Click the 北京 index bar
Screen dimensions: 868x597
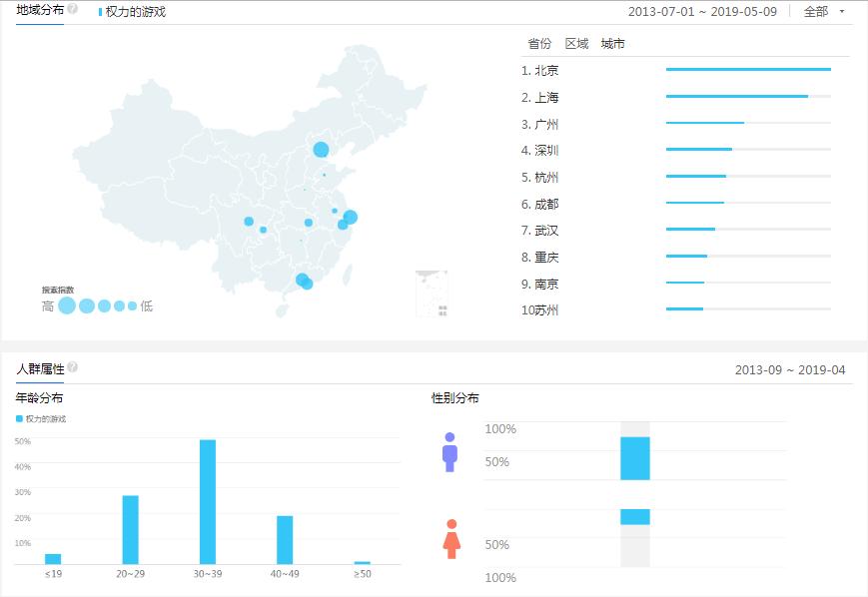tap(748, 69)
